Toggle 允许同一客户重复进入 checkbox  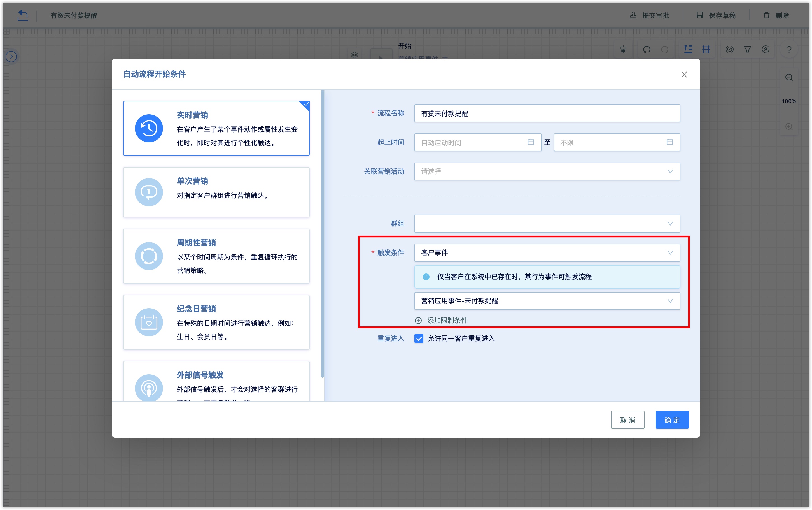coord(419,338)
